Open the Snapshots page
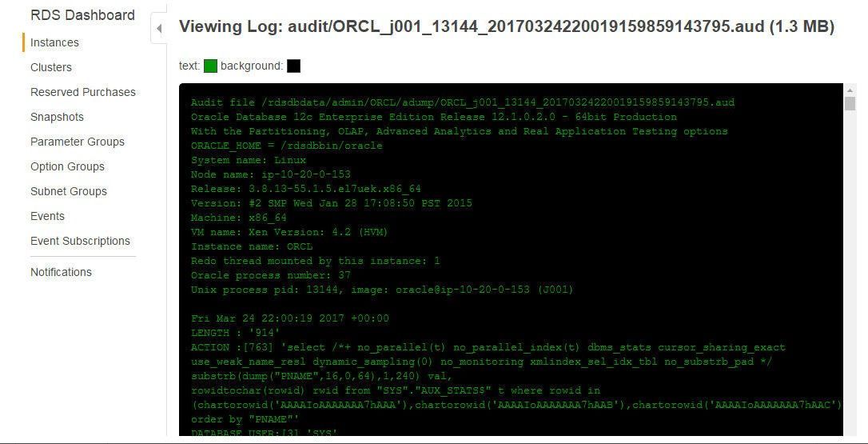Screen dimensions: 868x444 (x=57, y=117)
